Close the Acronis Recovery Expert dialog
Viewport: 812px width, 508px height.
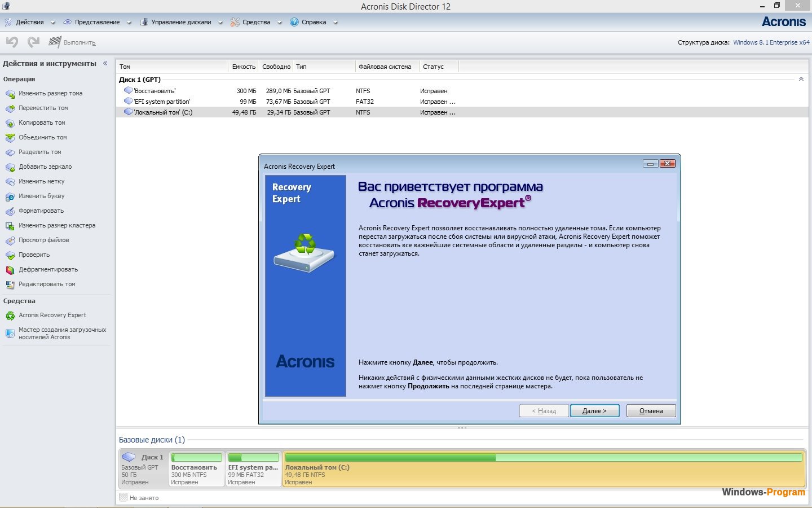click(x=667, y=164)
